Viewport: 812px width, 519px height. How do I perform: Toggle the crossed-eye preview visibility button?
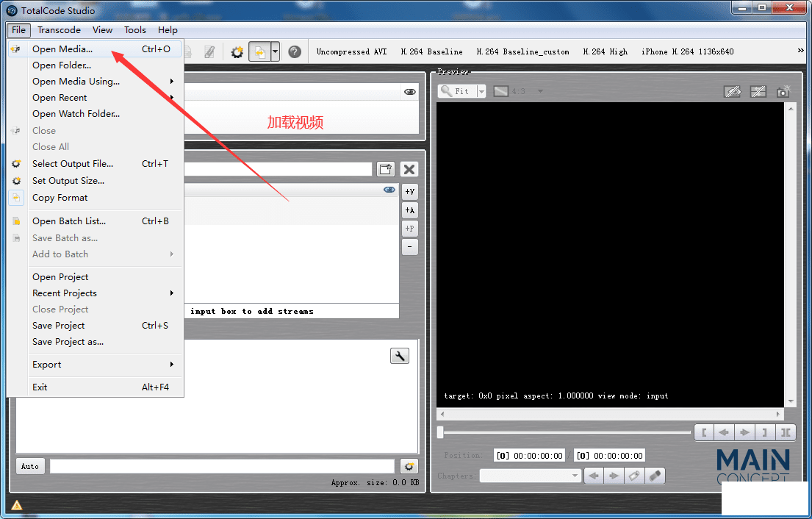732,92
